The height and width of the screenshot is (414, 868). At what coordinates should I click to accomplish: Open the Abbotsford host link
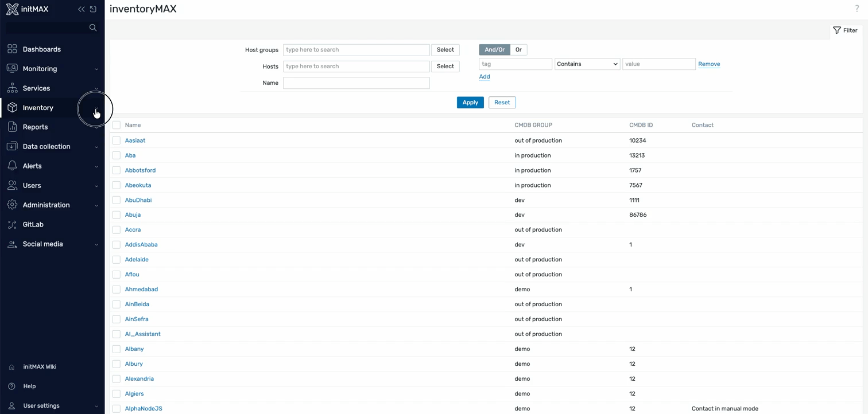click(x=140, y=170)
